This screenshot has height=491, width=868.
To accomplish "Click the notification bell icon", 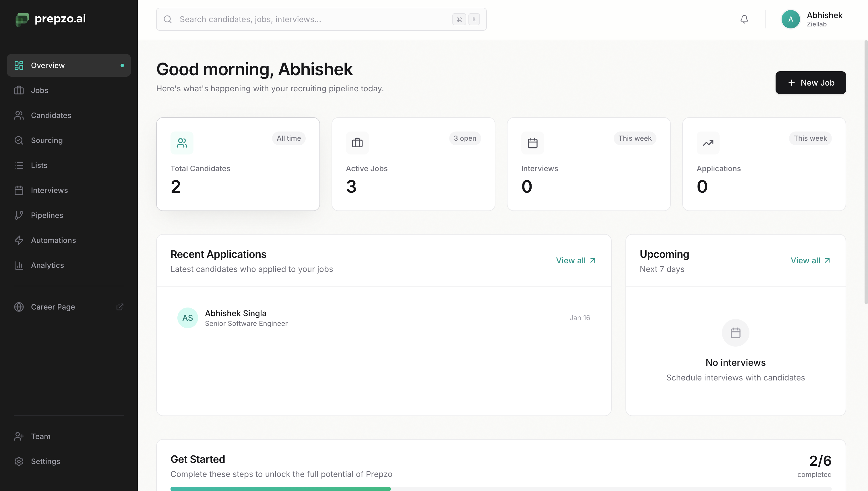I will 744,19.
